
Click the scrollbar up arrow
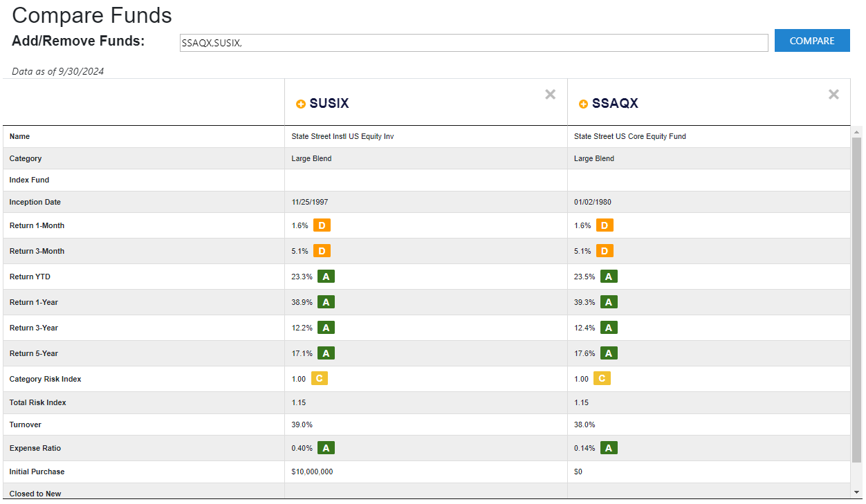857,131
